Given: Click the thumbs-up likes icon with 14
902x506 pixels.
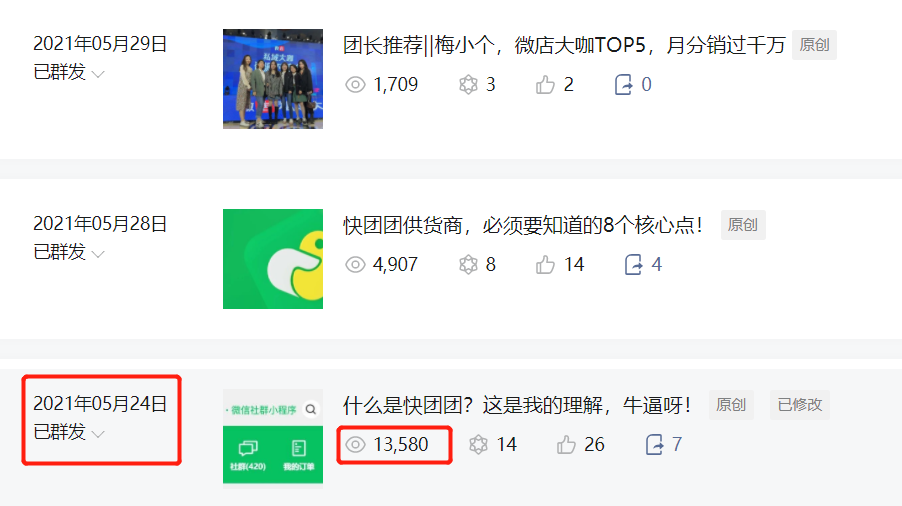Looking at the screenshot, I should pos(545,264).
